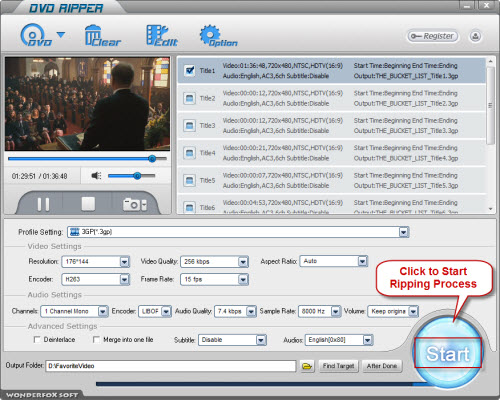The image size is (500, 400).
Task: Click the Register button
Action: pos(432,36)
